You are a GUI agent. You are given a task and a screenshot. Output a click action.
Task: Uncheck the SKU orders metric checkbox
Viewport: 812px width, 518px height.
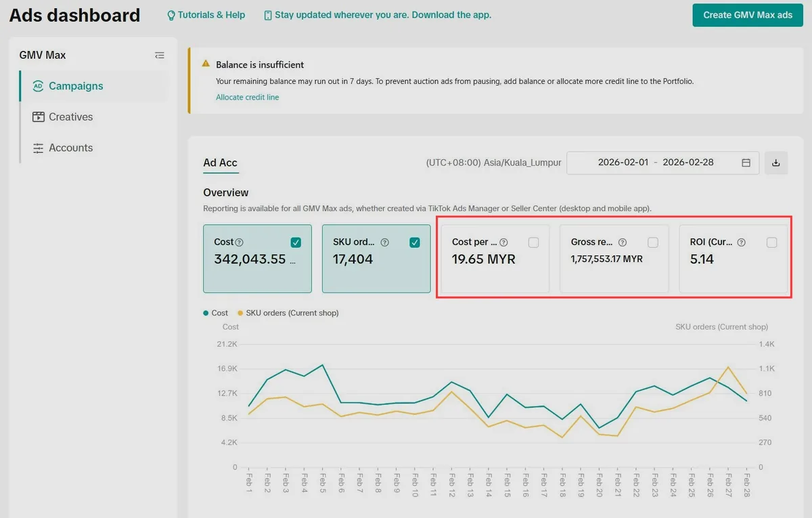click(415, 242)
